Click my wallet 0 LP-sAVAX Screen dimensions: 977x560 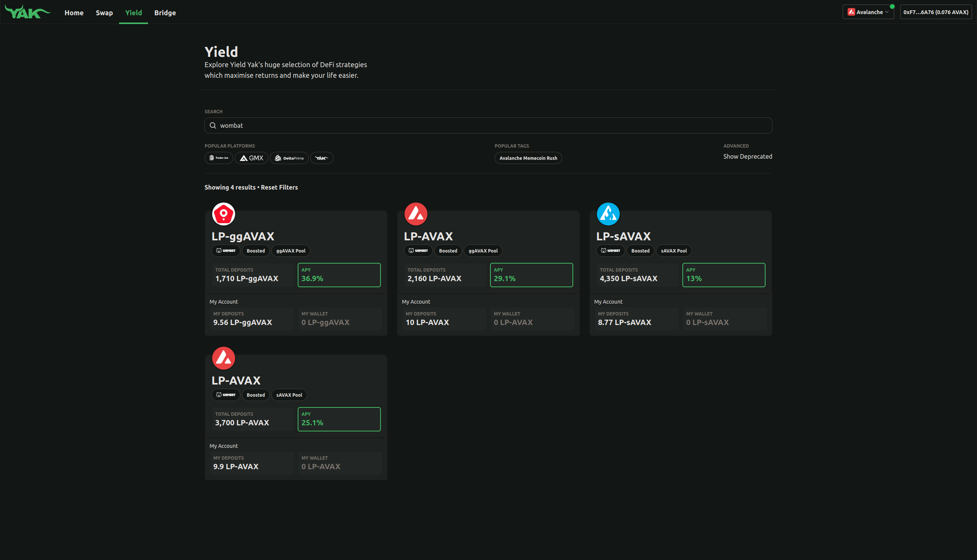point(725,319)
